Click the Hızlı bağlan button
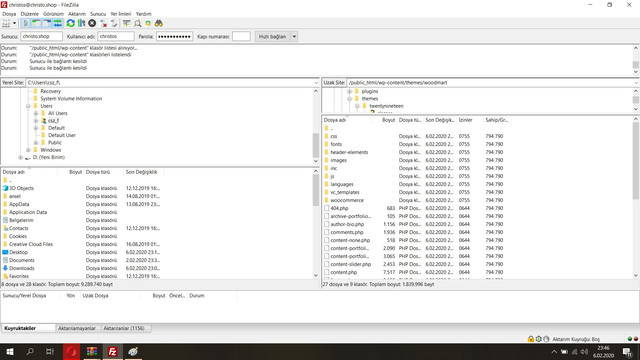 [272, 36]
